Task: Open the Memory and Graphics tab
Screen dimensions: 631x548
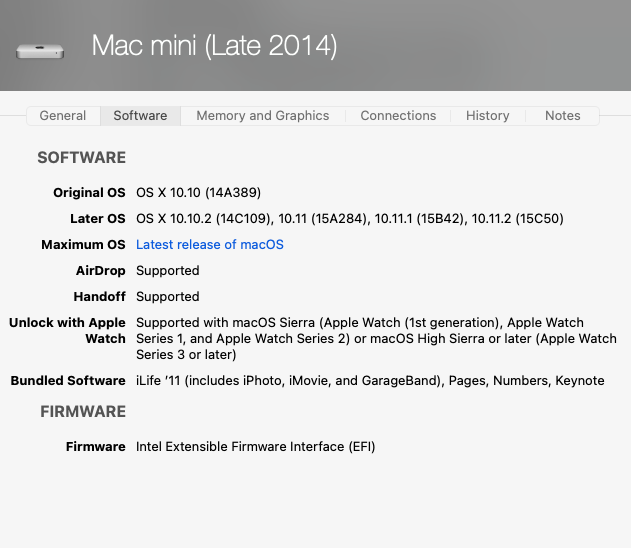Action: (x=263, y=116)
